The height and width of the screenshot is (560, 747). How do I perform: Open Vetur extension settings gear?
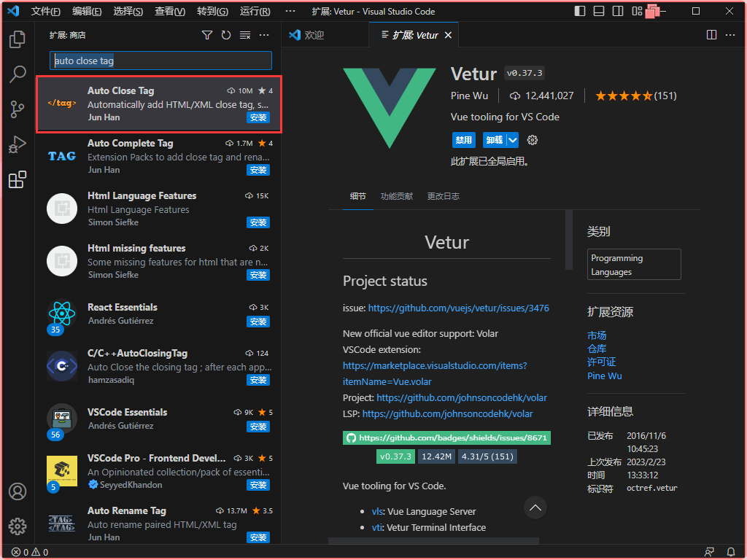533,140
